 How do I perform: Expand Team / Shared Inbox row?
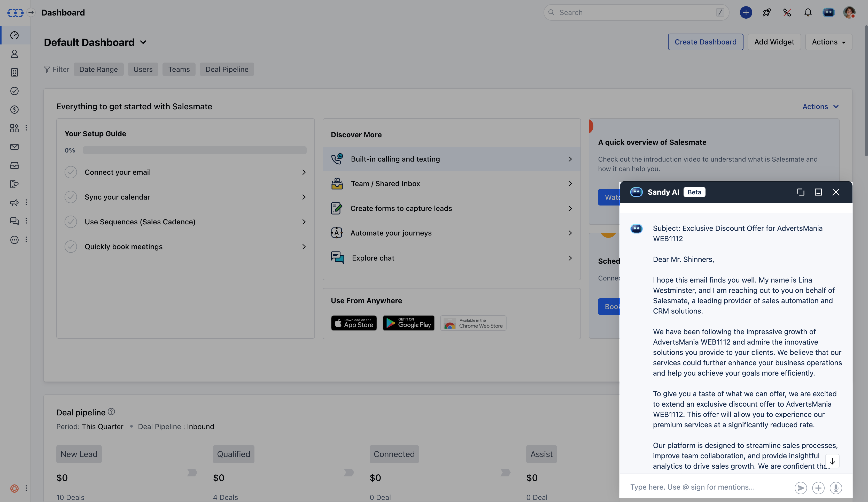451,184
